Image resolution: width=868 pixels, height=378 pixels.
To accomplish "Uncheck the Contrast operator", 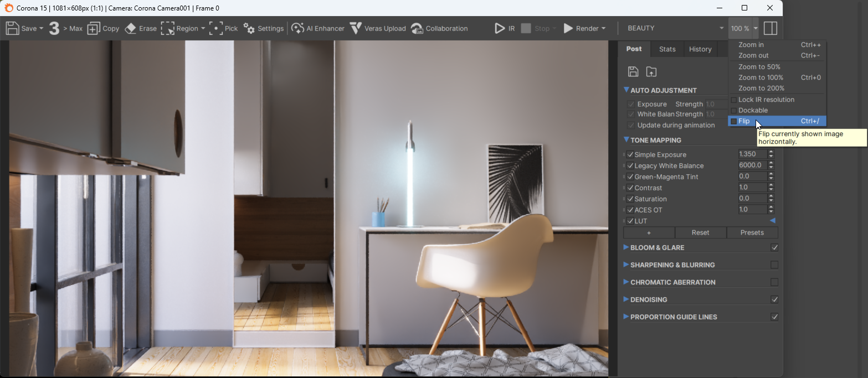I will click(x=630, y=188).
